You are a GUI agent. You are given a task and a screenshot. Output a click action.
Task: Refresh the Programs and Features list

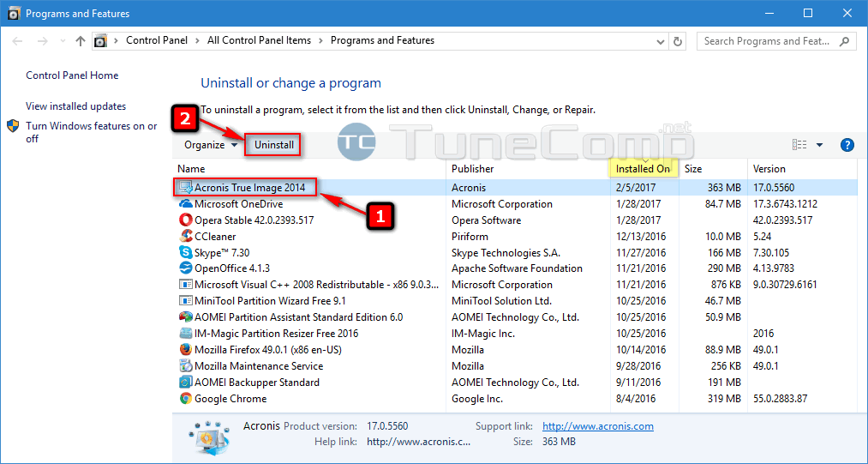(x=677, y=41)
